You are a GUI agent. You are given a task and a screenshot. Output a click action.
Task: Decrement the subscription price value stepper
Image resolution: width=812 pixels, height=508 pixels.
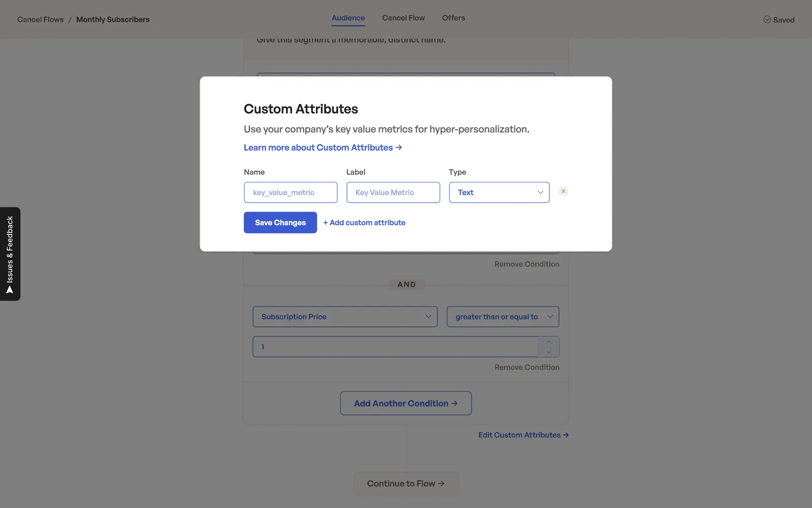[549, 352]
